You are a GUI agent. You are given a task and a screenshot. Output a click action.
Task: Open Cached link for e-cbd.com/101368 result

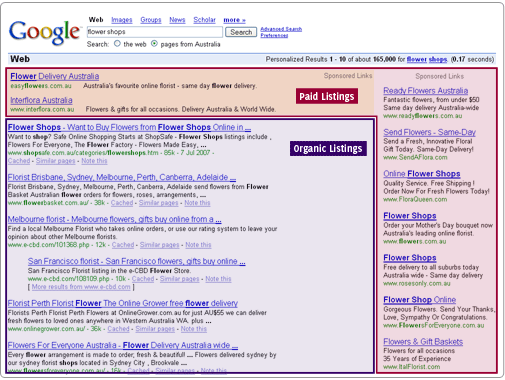123,245
